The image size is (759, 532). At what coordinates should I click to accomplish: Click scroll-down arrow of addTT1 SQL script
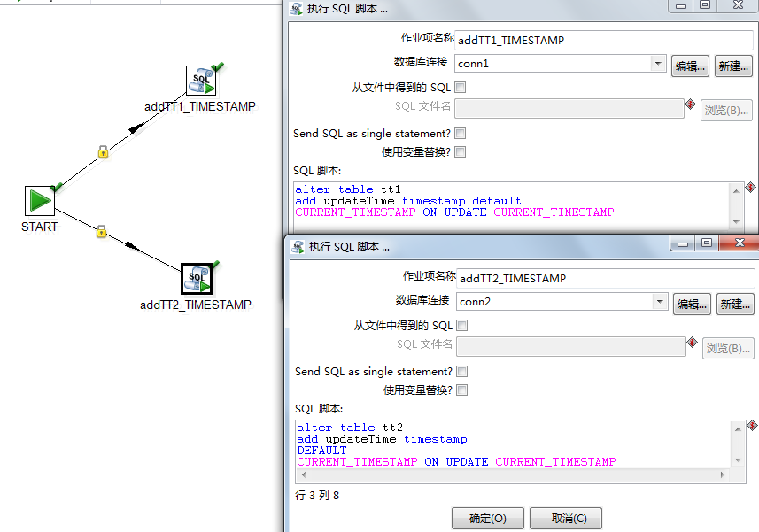tap(736, 222)
